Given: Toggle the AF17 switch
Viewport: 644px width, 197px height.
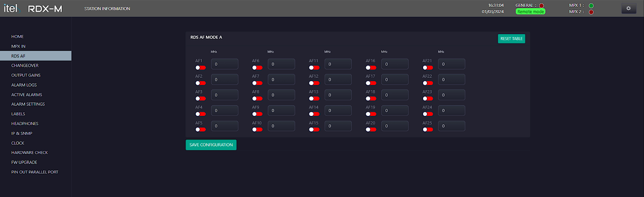Looking at the screenshot, I should (371, 83).
